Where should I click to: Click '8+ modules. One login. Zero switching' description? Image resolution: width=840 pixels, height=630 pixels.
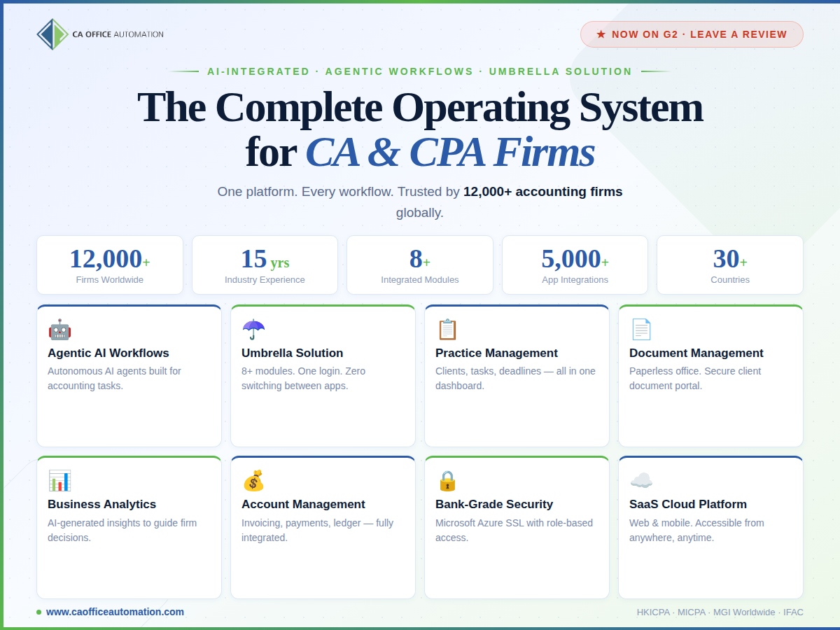[303, 379]
